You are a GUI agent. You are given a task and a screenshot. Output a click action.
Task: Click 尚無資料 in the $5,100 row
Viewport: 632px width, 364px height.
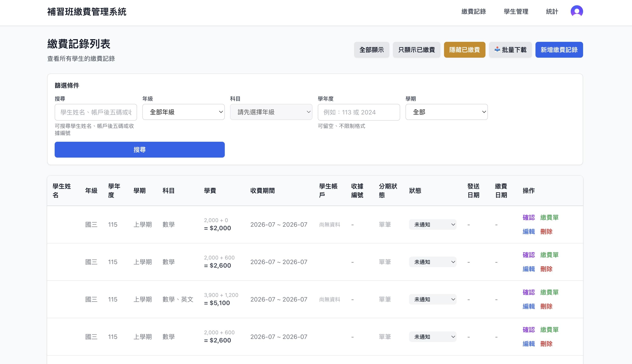pos(330,300)
